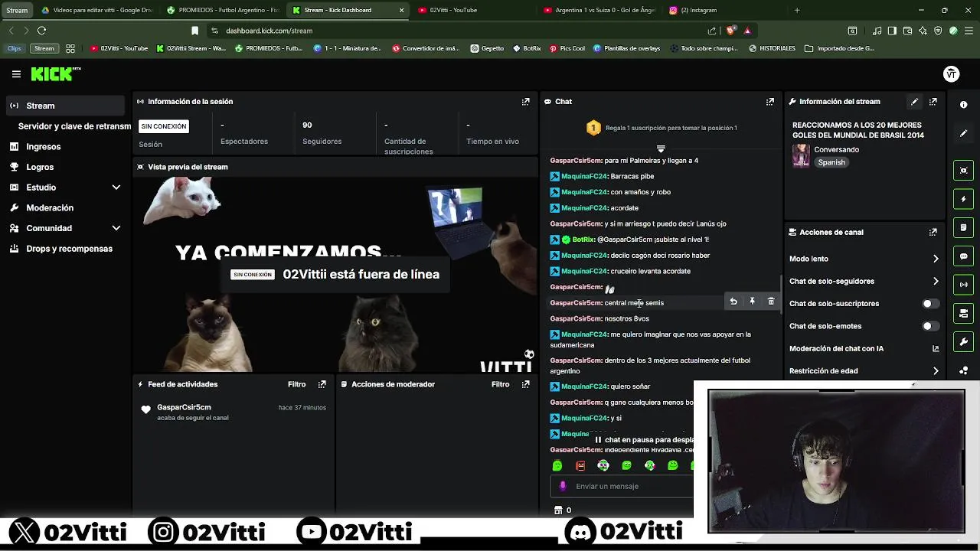This screenshot has width=980, height=551.
Task: Toggle Chat de solo-emotes switch
Action: (929, 326)
